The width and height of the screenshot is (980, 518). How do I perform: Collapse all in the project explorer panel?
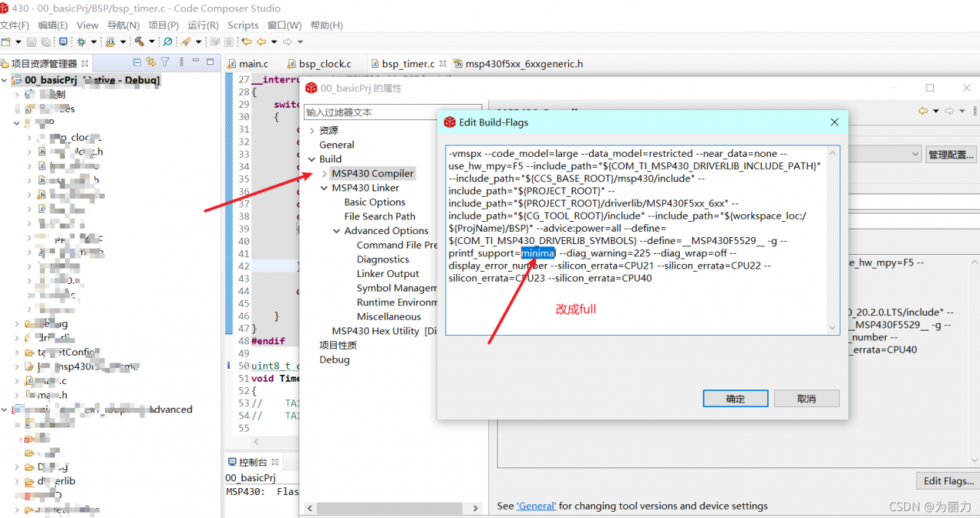coord(137,62)
